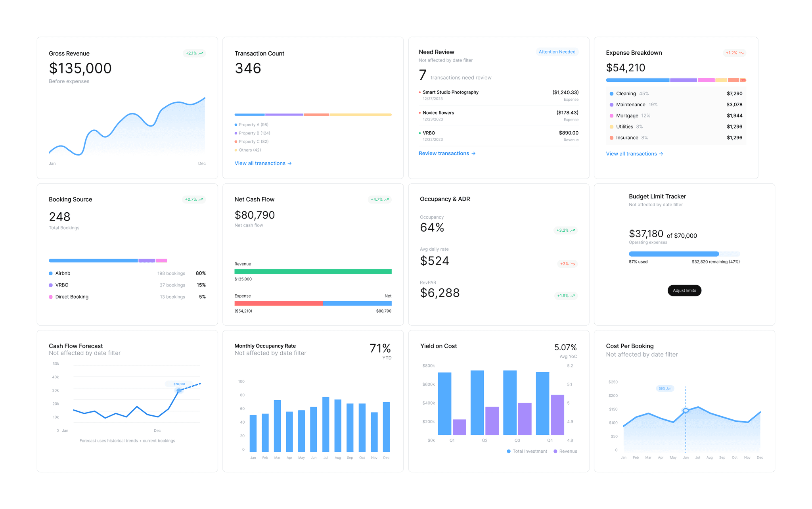Click the booking source stacked bar
The image size is (812, 509).
(108, 261)
